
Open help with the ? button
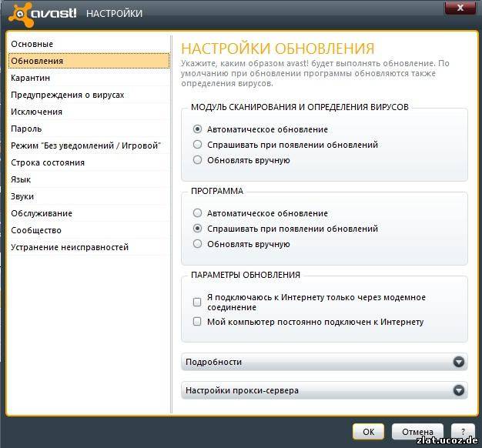463,432
